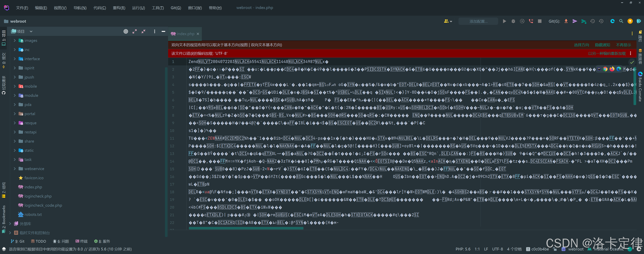Open Search Everywhere magnifier icon
The height and width of the screenshot is (254, 644).
[621, 21]
